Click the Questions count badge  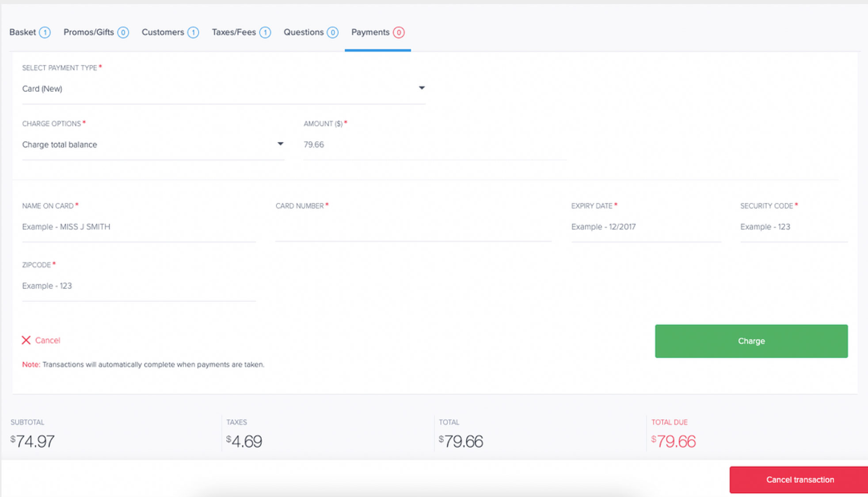click(333, 32)
